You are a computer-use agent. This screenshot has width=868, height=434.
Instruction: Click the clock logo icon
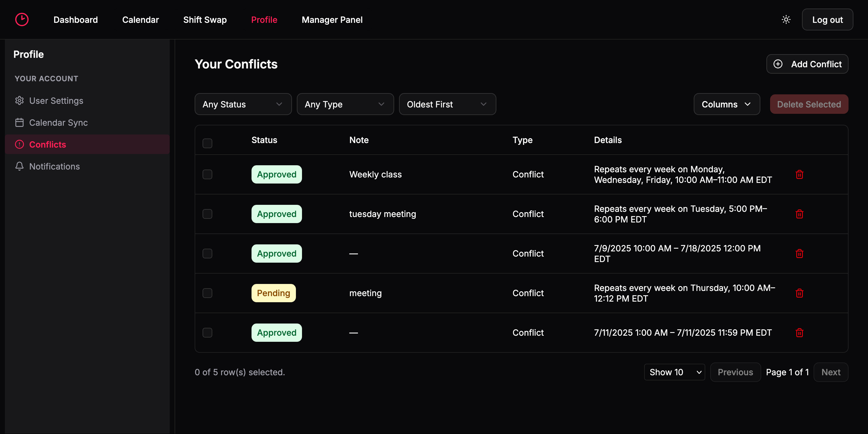[x=22, y=19]
